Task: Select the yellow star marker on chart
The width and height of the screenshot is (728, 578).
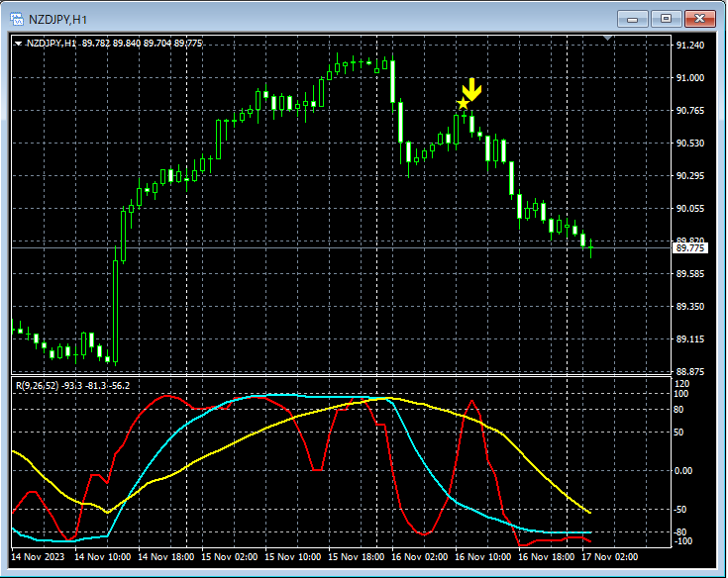Action: point(463,104)
